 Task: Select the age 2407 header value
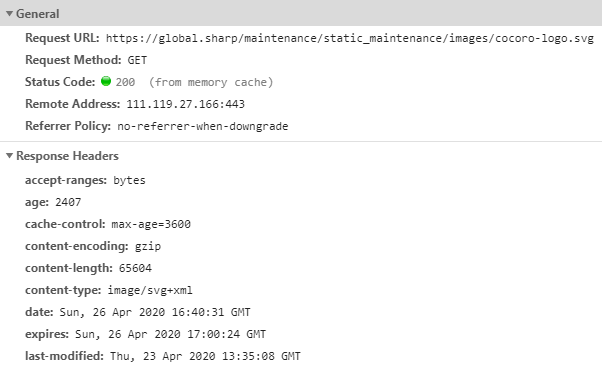68,202
